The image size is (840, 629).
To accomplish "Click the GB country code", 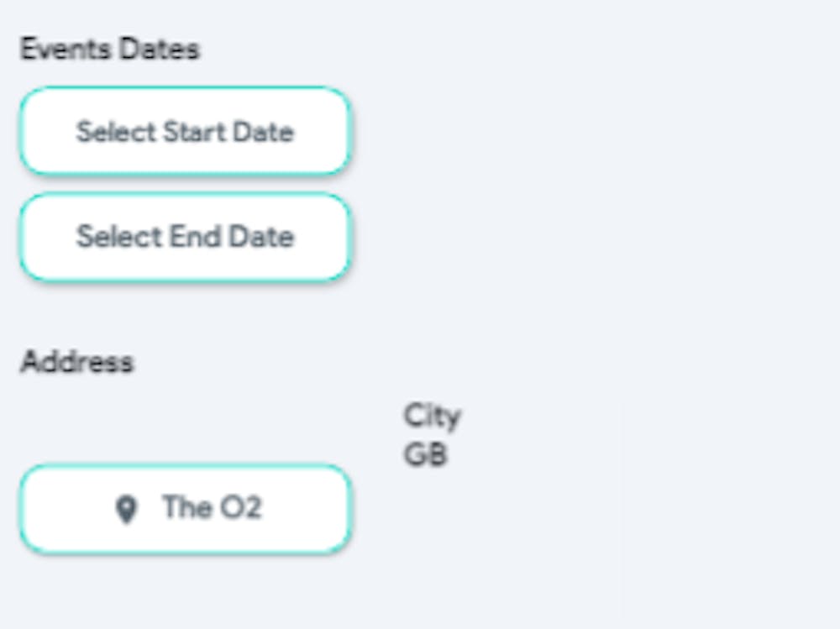I will click(425, 455).
